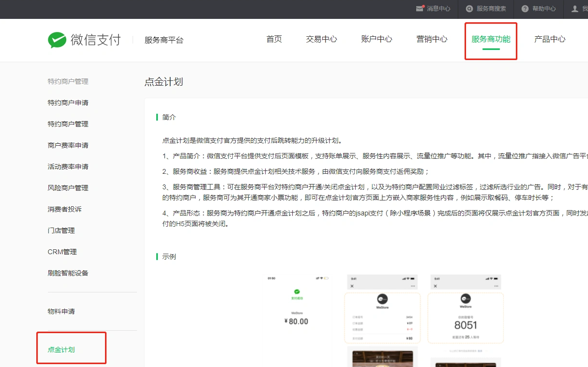Open 消费者投诉 in sidebar

(x=65, y=209)
